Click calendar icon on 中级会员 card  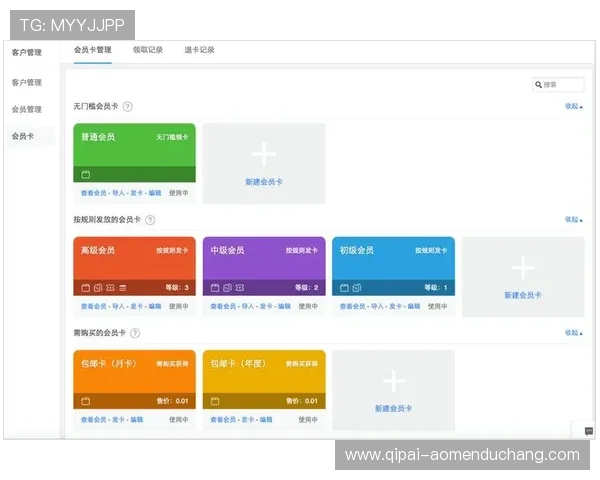215,287
